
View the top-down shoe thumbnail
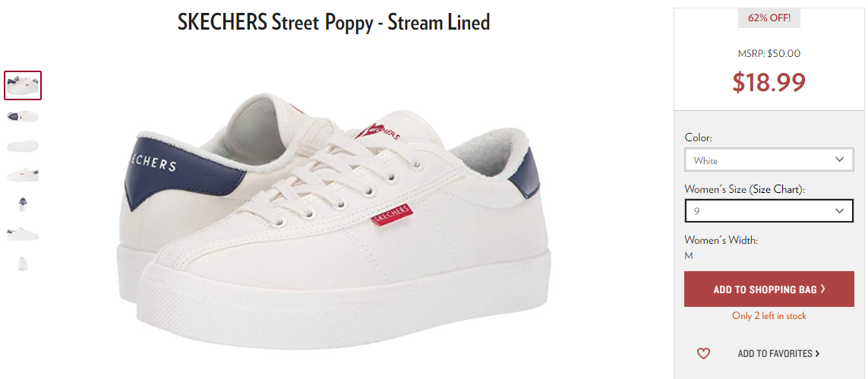click(x=23, y=116)
